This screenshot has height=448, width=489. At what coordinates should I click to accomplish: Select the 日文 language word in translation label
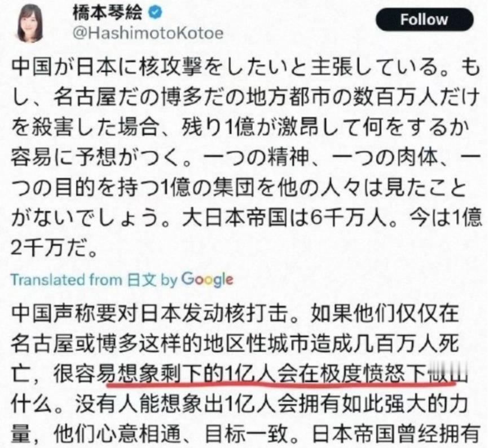pyautogui.click(x=142, y=280)
